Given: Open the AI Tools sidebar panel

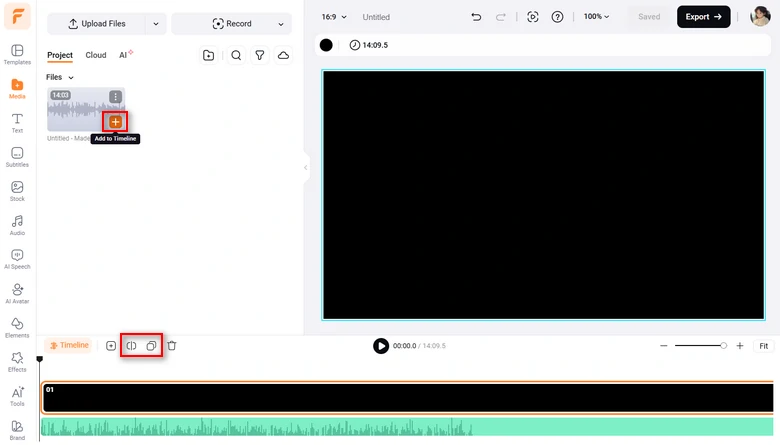Looking at the screenshot, I should tap(17, 396).
